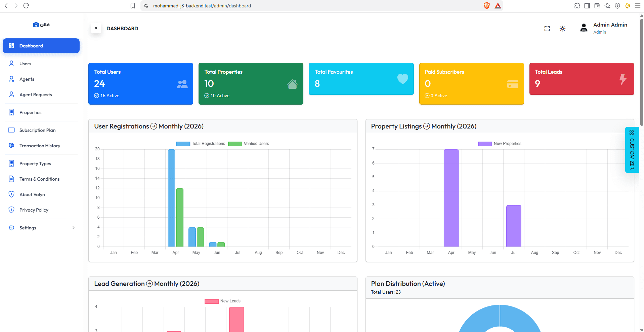This screenshot has height=332, width=644.
Task: Click the admin avatar icon
Action: click(584, 28)
